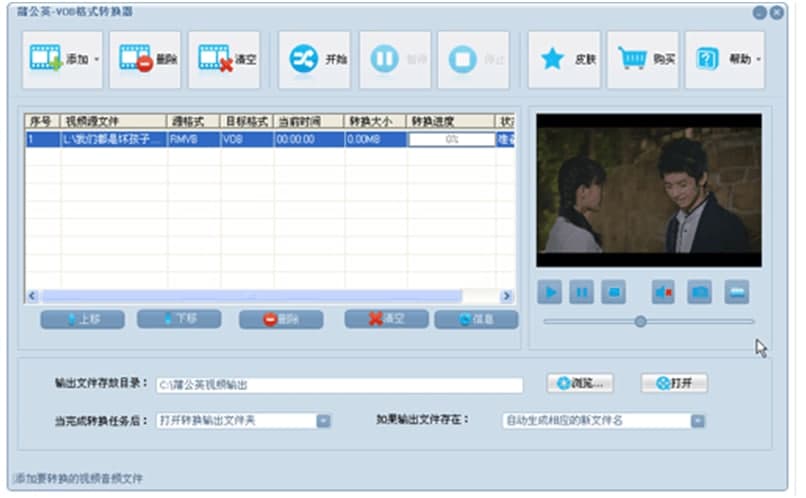The image size is (806, 498).
Task: Minimize the converter window
Action: [x=760, y=12]
